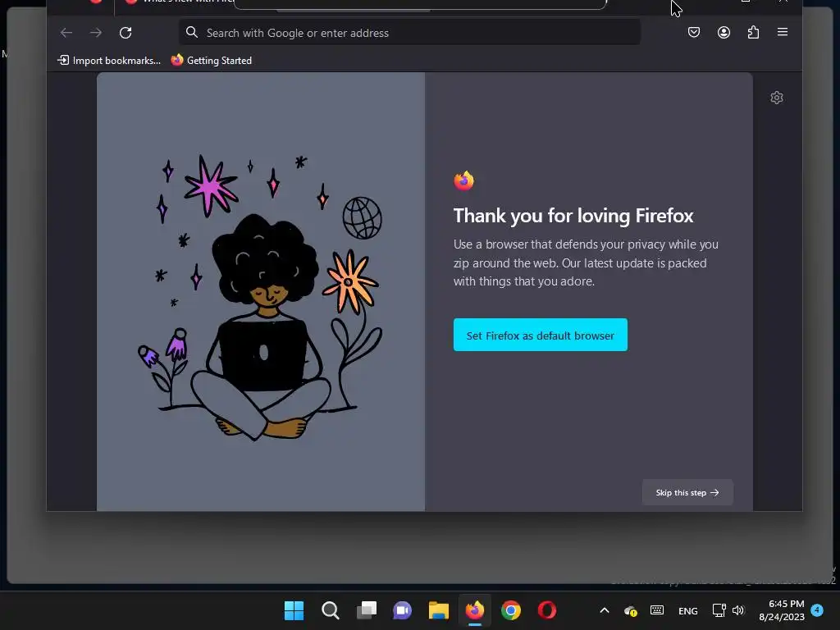
Task: Open the clock showing 6:45 PM
Action: click(x=782, y=610)
